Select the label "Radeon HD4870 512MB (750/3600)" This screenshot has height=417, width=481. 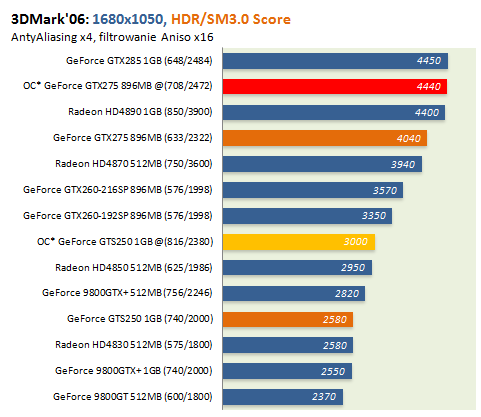pos(134,164)
